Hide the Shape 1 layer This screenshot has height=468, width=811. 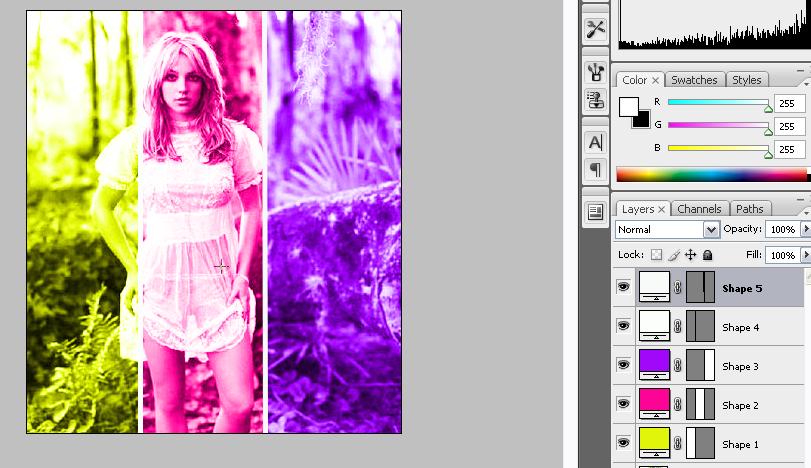[624, 444]
